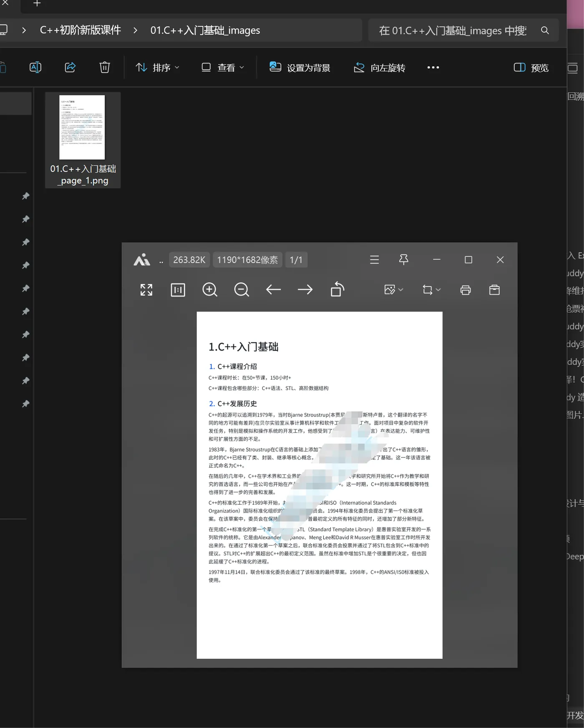Zoom in with the magnifier plus icon
Screen dimensions: 584x728
[210, 290]
